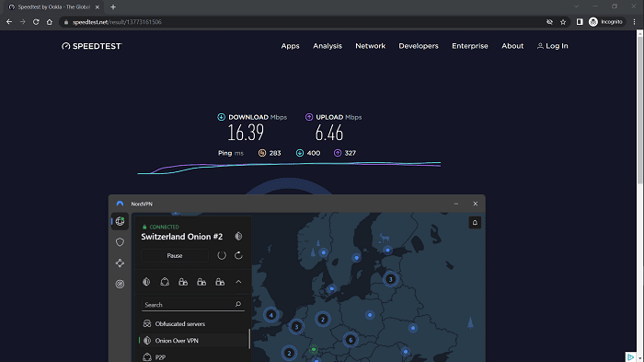Click the upload ping value 327
The image size is (644, 362).
click(x=350, y=153)
